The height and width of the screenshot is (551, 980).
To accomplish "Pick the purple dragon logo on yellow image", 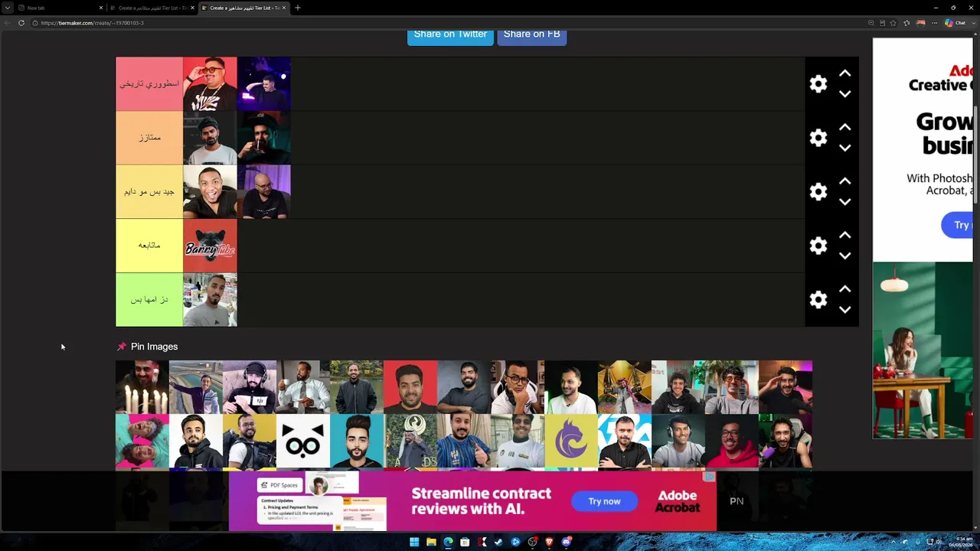I will pos(571,441).
